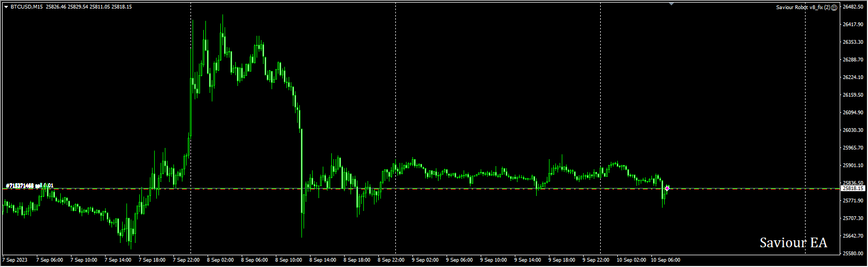This screenshot has width=868, height=267.
Task: Click the Saviour Robot v8_fix (2) label
Action: (x=802, y=7)
